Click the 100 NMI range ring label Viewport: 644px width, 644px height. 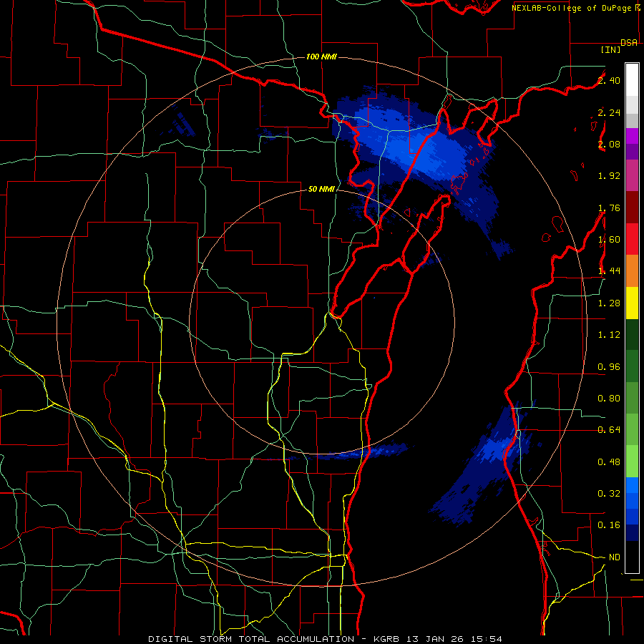321,57
